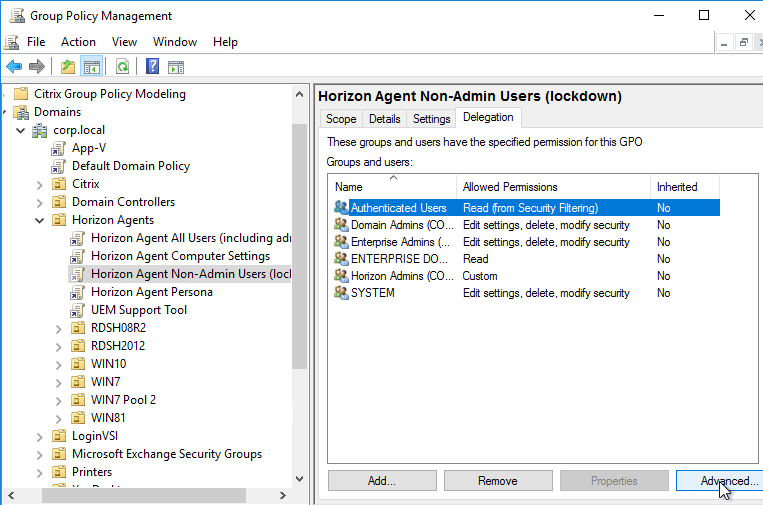The height and width of the screenshot is (505, 763).
Task: Sort by the Name column header
Action: 393,187
